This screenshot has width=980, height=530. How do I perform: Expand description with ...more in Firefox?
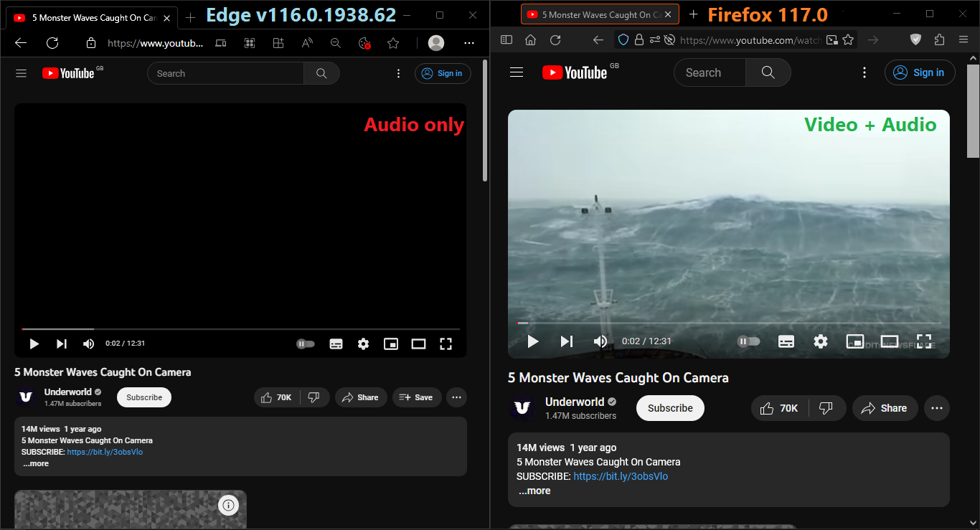point(534,491)
